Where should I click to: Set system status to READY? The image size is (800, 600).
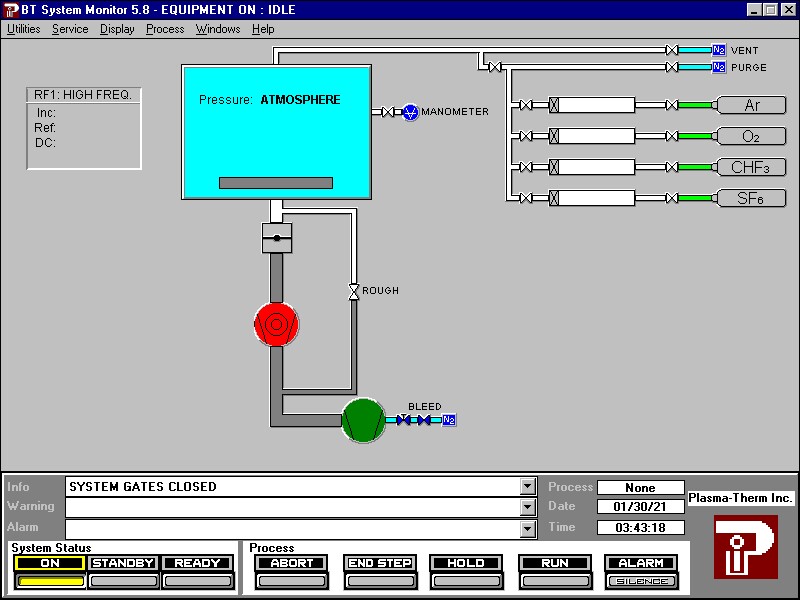pyautogui.click(x=197, y=563)
